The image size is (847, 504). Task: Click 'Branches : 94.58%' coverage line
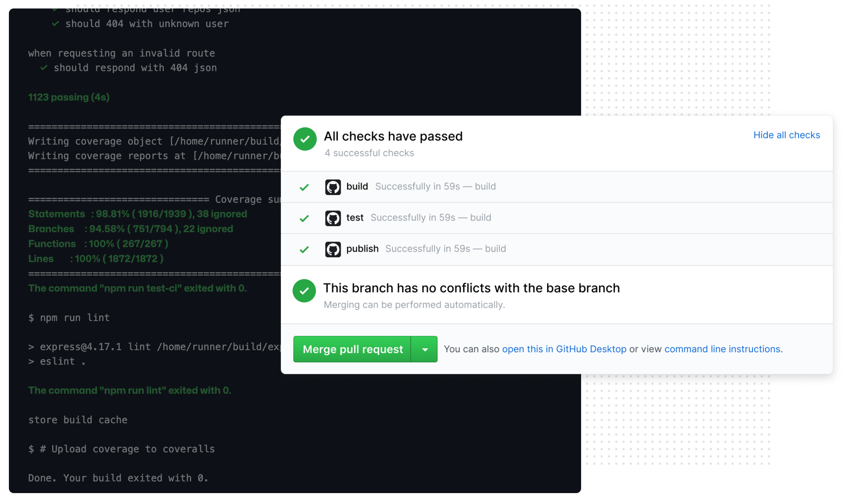(131, 229)
